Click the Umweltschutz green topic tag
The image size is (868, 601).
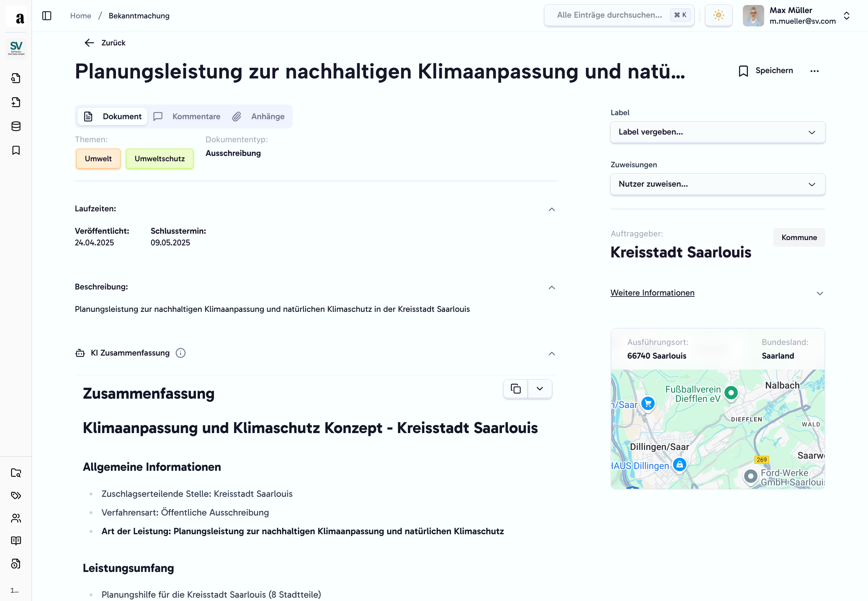(160, 159)
